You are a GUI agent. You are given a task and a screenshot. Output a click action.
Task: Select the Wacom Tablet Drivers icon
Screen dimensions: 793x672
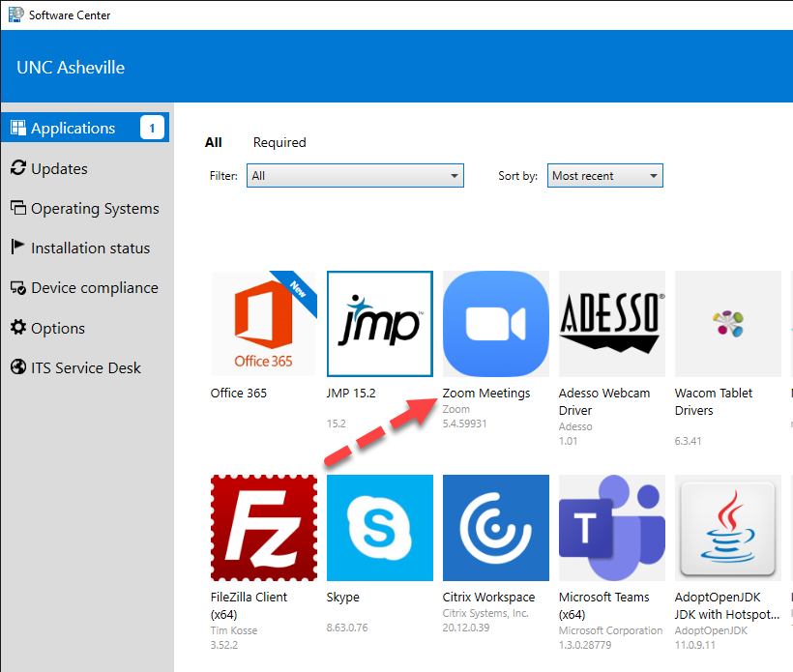727,324
